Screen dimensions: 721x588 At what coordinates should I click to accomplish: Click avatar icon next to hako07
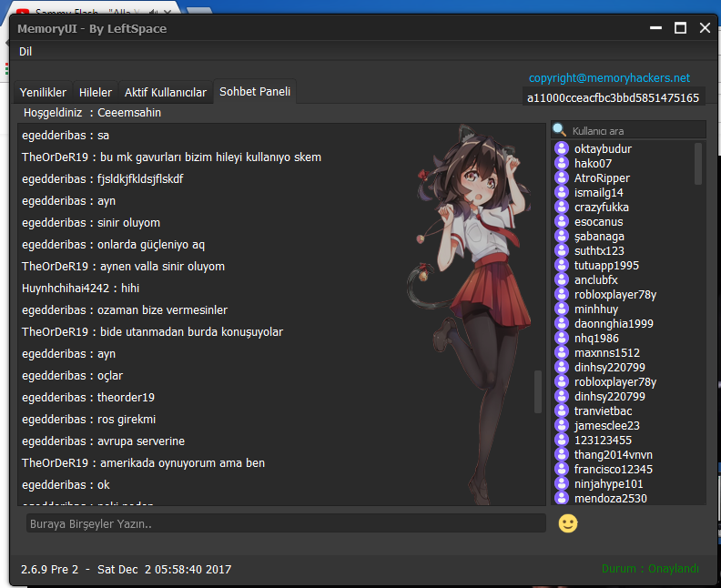click(x=562, y=163)
